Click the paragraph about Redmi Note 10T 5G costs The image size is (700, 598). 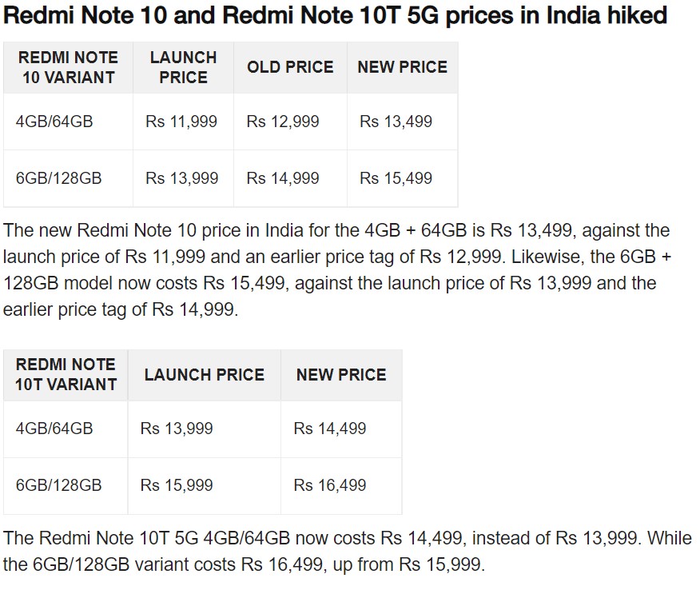coord(348,551)
